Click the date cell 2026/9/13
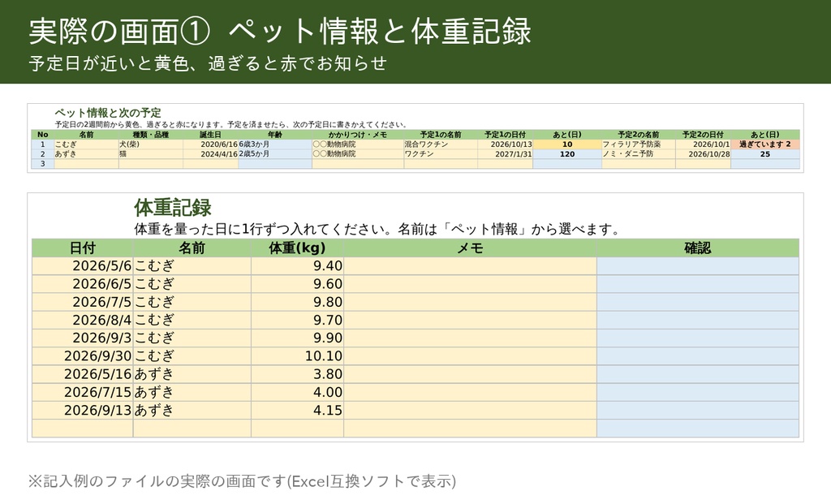Screen dimensions: 831x504 click(82, 410)
